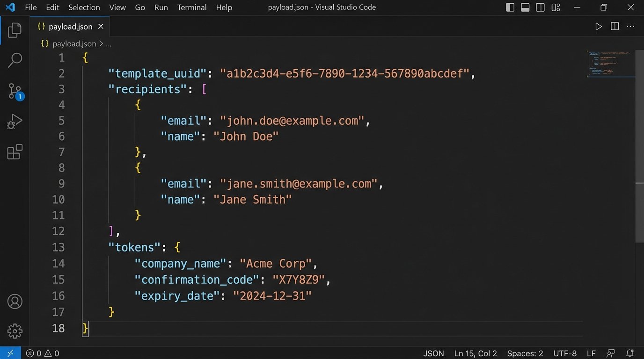This screenshot has height=359, width=644.
Task: Open the Manage gear icon
Action: [x=15, y=331]
